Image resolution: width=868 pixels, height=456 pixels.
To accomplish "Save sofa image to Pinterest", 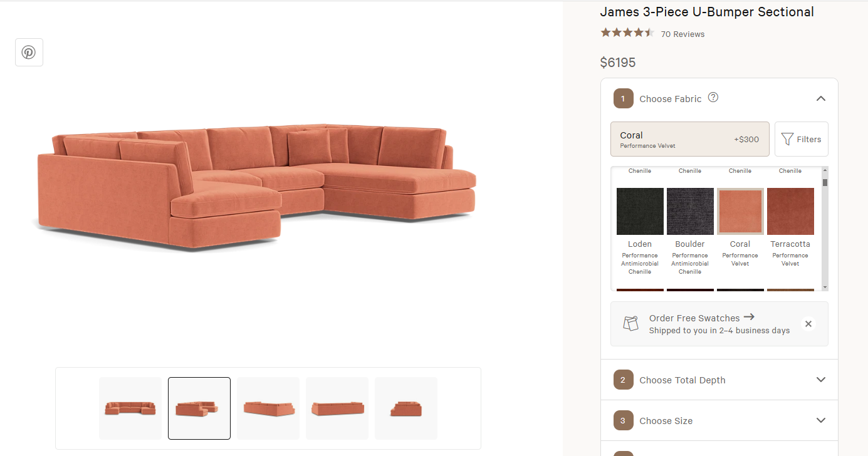I will 29,52.
